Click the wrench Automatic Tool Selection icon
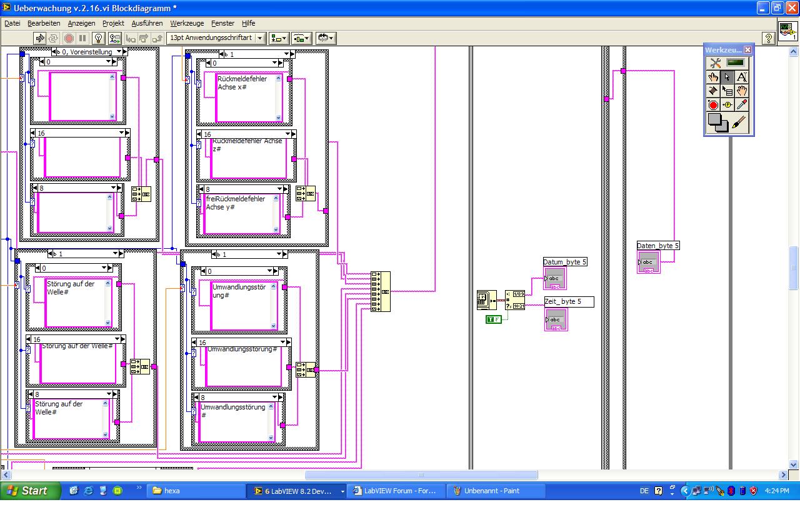The width and height of the screenshot is (800, 532). point(716,63)
